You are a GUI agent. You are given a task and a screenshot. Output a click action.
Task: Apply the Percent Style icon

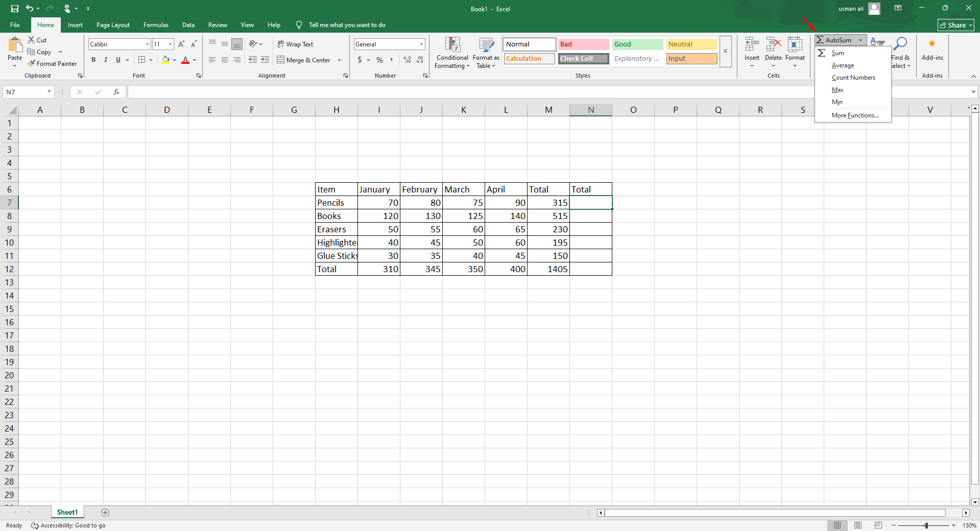(379, 60)
